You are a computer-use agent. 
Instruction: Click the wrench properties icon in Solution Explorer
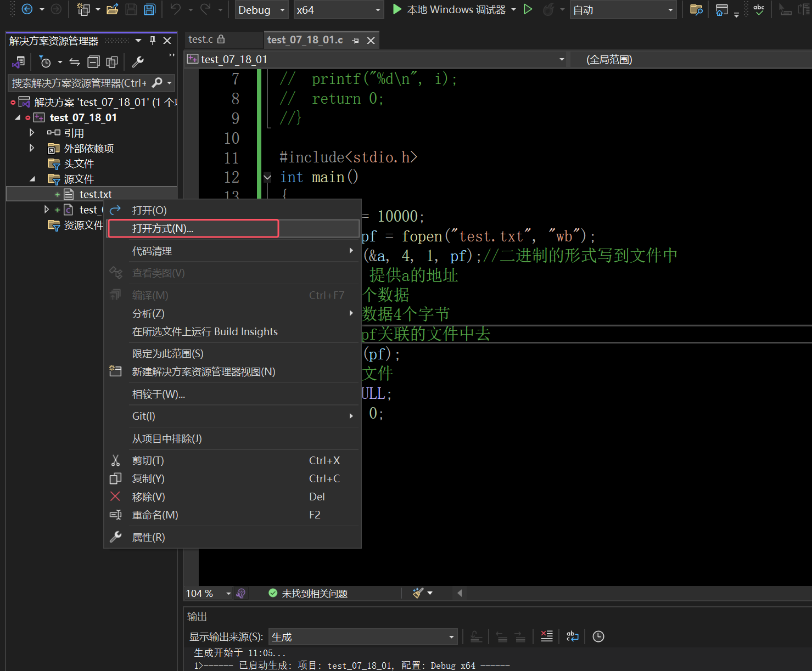[x=138, y=62]
